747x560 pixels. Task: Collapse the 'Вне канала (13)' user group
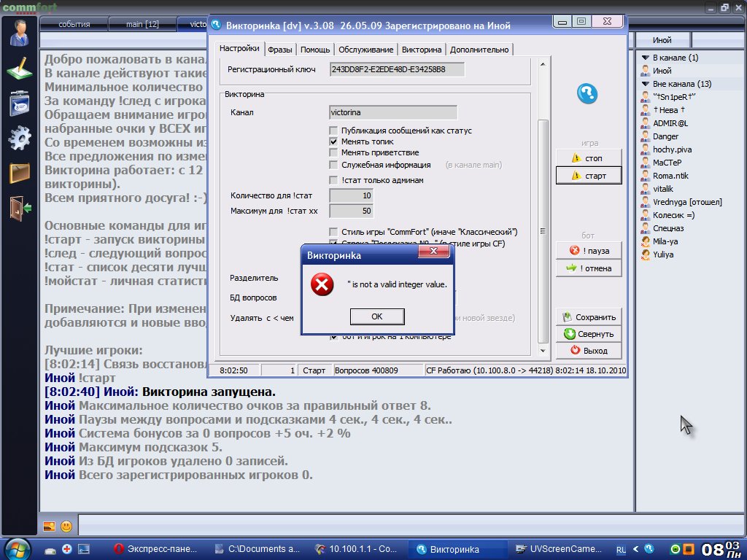coord(645,84)
